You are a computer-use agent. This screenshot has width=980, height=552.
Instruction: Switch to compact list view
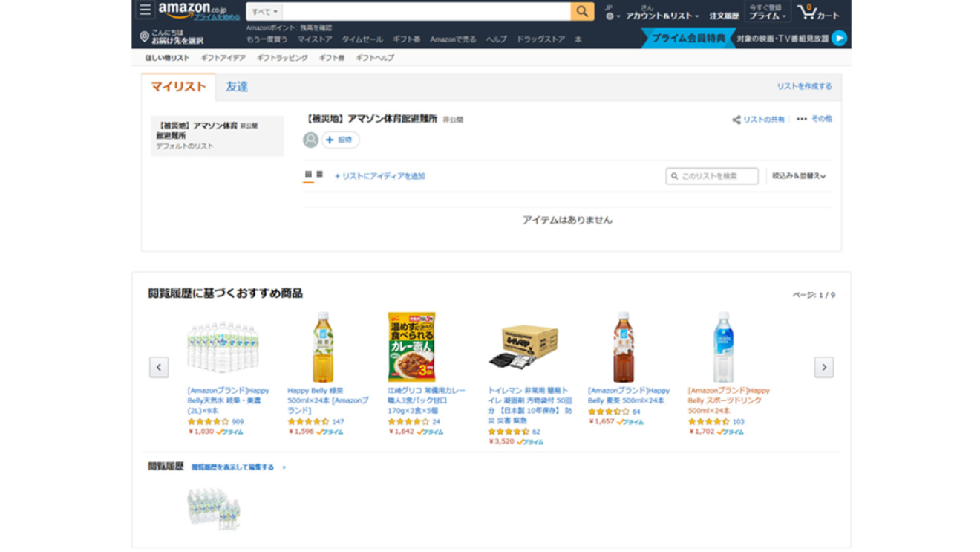coord(319,175)
